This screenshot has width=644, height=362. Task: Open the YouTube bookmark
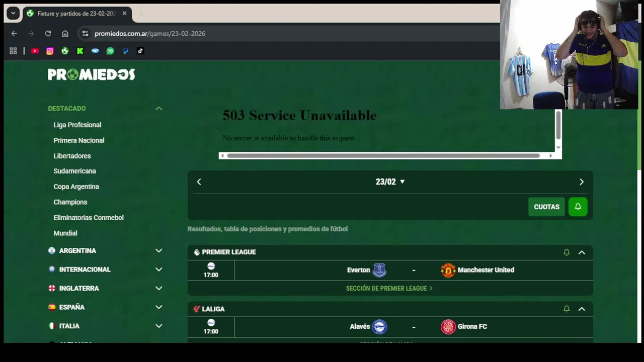[x=35, y=51]
